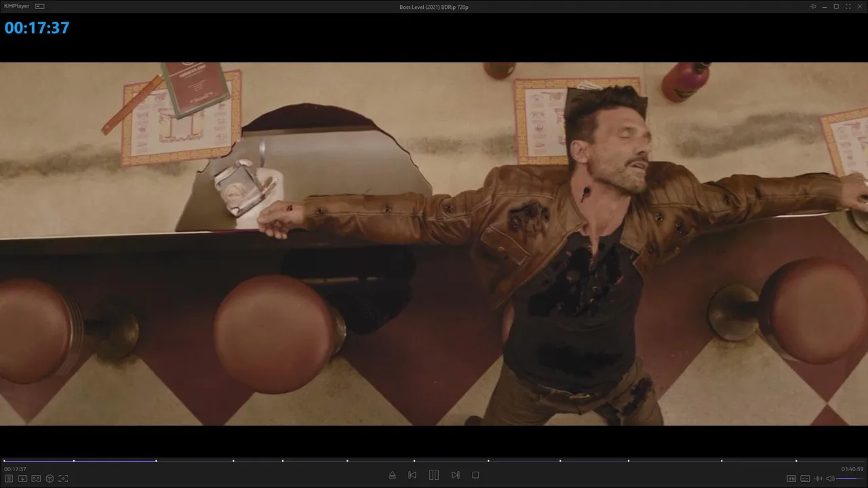Image resolution: width=868 pixels, height=488 pixels.
Task: Open audio equalizer waveform icon
Action: click(818, 479)
